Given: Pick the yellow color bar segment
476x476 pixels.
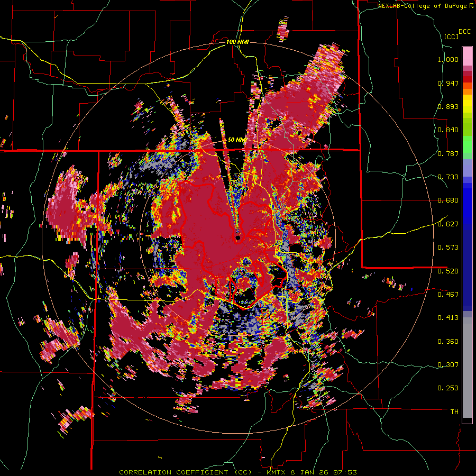Looking at the screenshot, I should [x=467, y=104].
